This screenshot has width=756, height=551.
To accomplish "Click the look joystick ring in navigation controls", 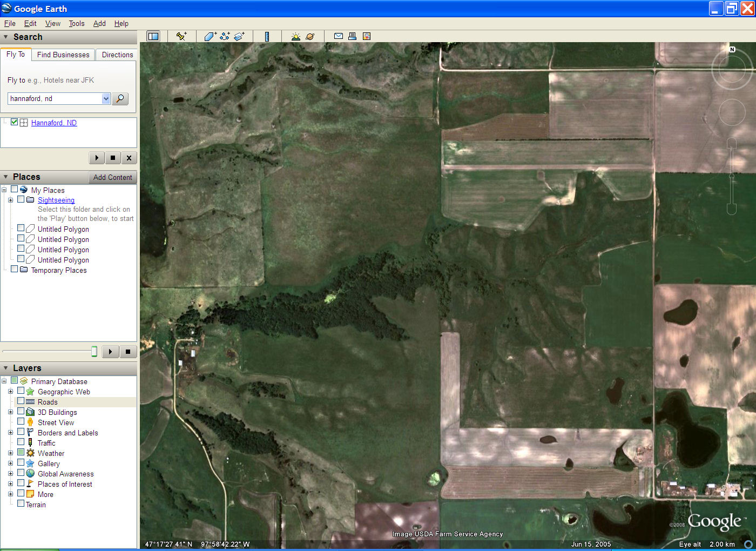I will tap(732, 69).
